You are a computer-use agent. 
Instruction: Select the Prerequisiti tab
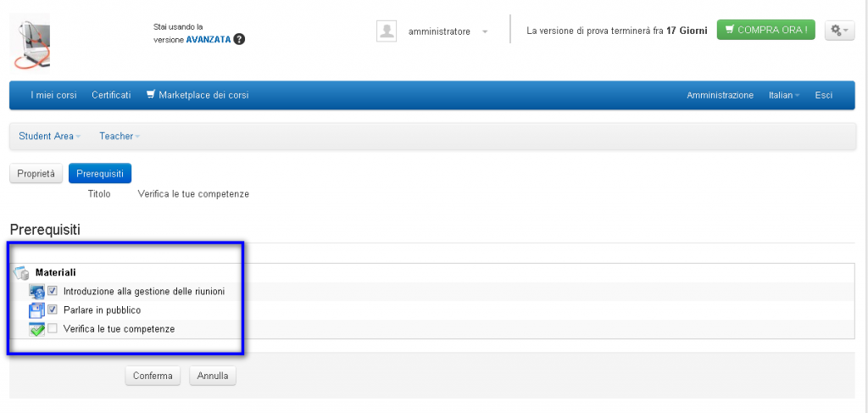click(100, 173)
